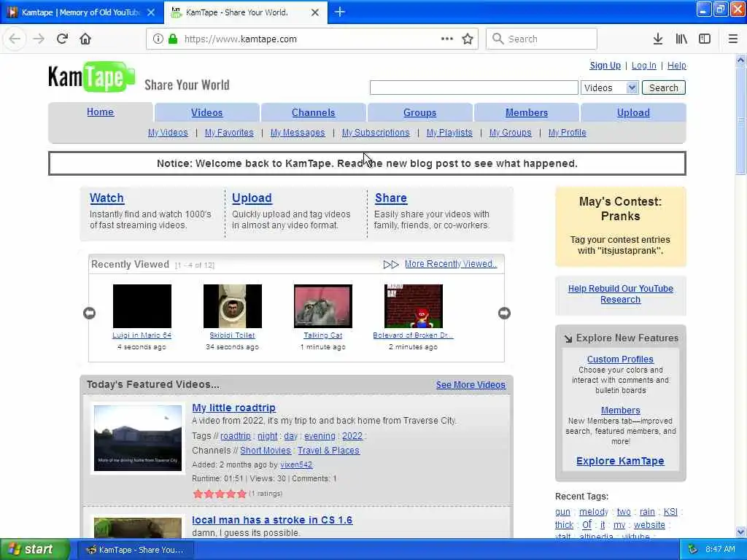Click Help Rebuild Our YouTube Research link
This screenshot has height=560, width=747.
(x=620, y=294)
